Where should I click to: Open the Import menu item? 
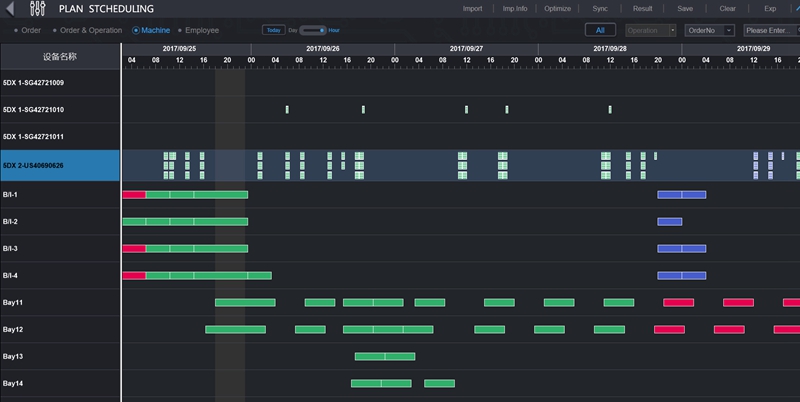coord(472,9)
